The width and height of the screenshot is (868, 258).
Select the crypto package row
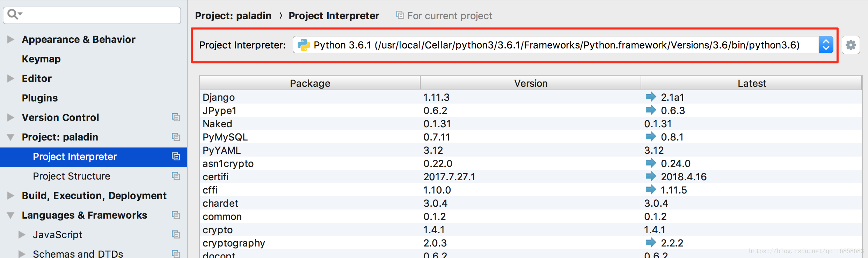tap(531, 230)
